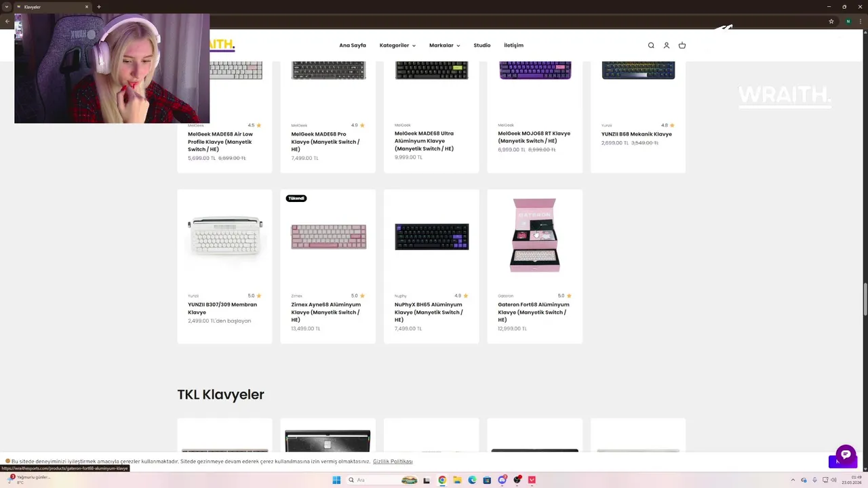Open the user account icon

(667, 45)
